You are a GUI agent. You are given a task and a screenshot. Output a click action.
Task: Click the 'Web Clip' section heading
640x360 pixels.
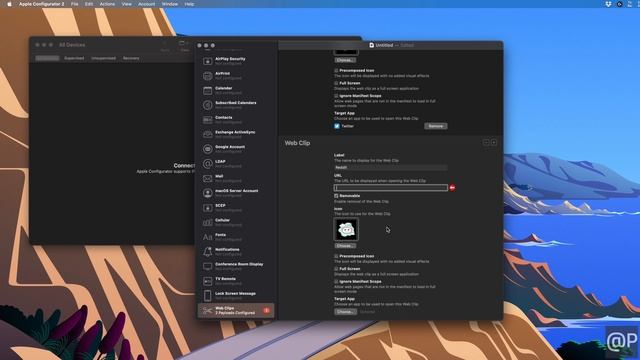[297, 143]
